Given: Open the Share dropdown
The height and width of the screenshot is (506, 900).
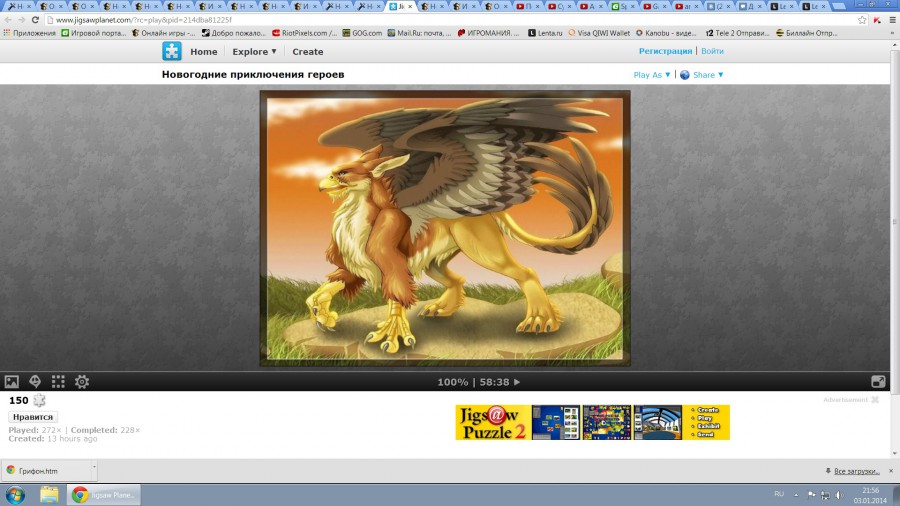Looking at the screenshot, I should (x=708, y=75).
